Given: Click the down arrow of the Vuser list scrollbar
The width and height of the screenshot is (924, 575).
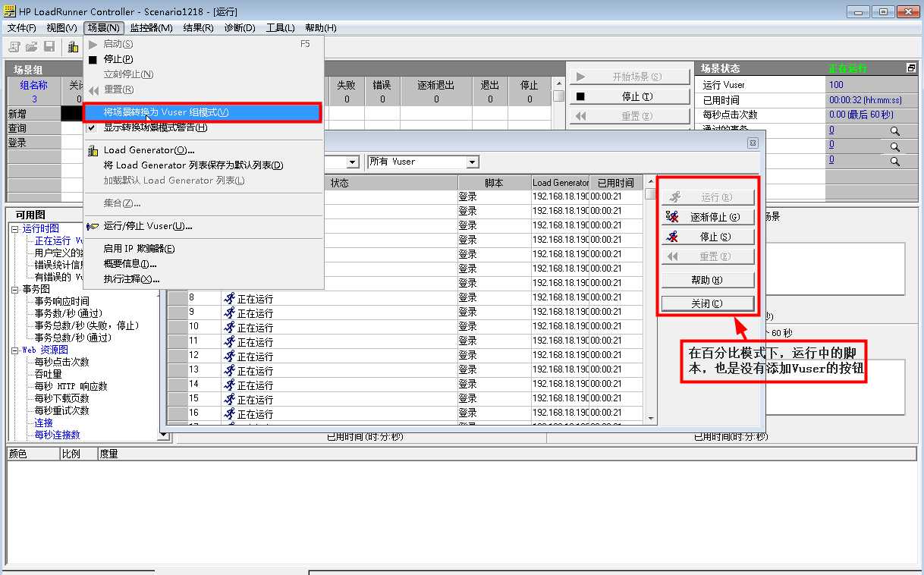Looking at the screenshot, I should click(650, 418).
